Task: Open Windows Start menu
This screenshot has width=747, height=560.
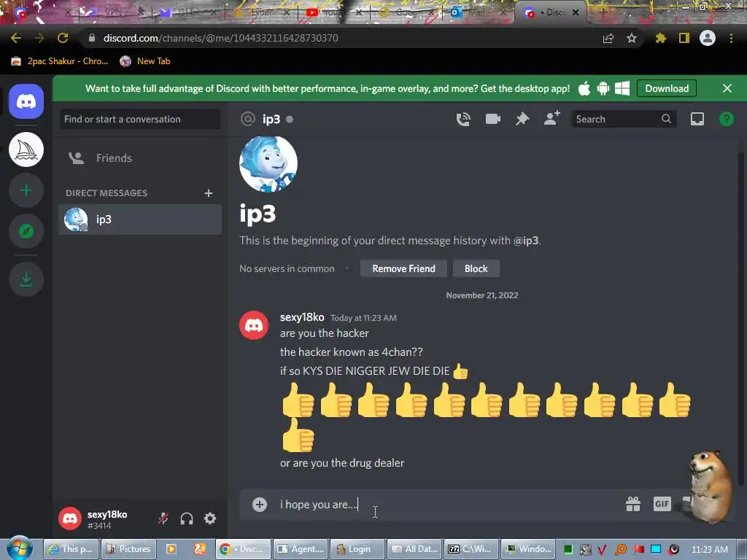Action: pyautogui.click(x=19, y=548)
